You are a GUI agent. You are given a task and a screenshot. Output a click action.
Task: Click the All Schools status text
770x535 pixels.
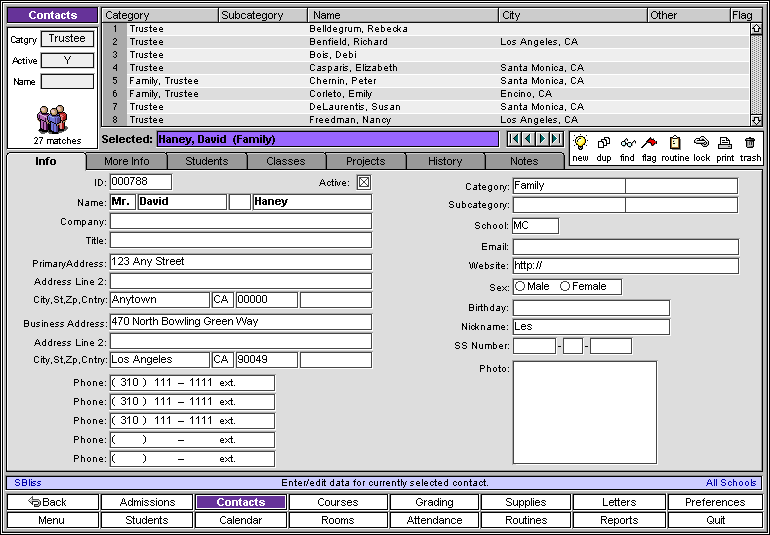[731, 483]
